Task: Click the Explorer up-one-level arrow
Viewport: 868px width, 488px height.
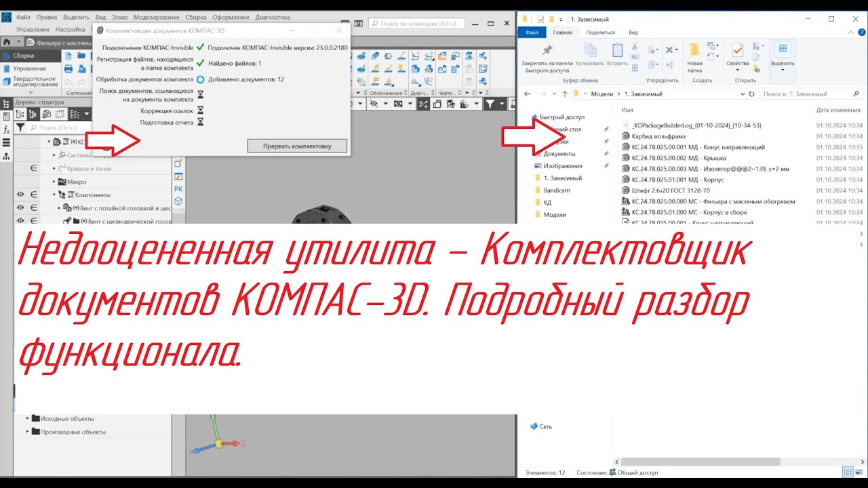Action: (x=564, y=94)
